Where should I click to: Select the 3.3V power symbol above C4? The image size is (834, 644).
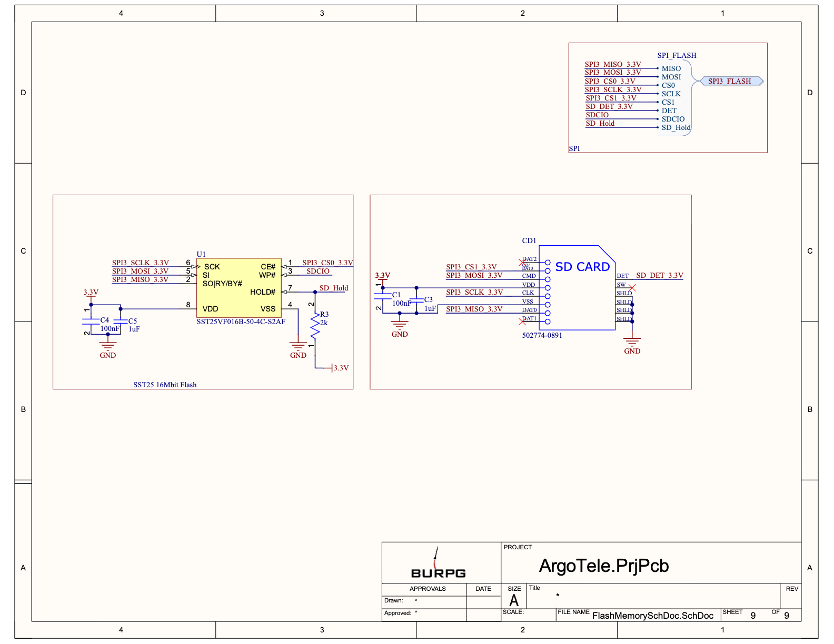[x=91, y=295]
